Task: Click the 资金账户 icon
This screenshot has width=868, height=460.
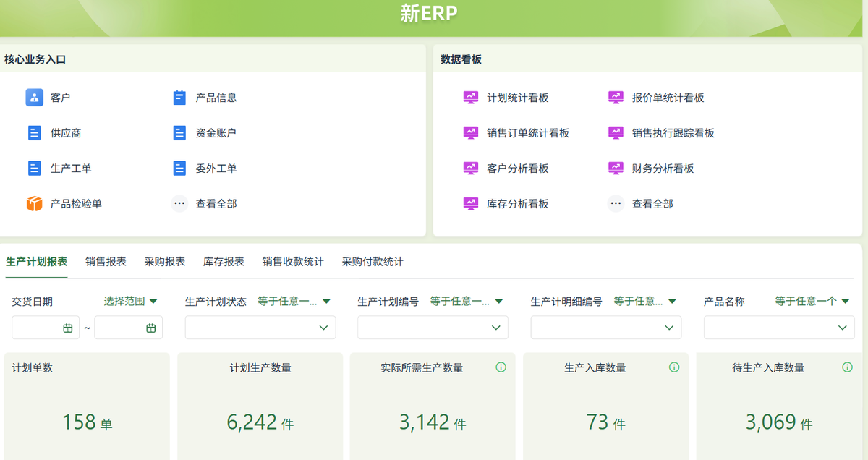Action: click(179, 132)
